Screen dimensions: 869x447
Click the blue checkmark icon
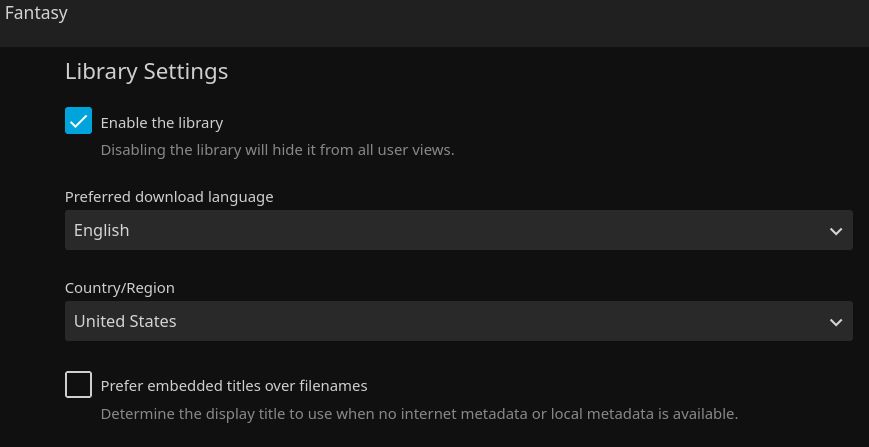click(x=78, y=121)
